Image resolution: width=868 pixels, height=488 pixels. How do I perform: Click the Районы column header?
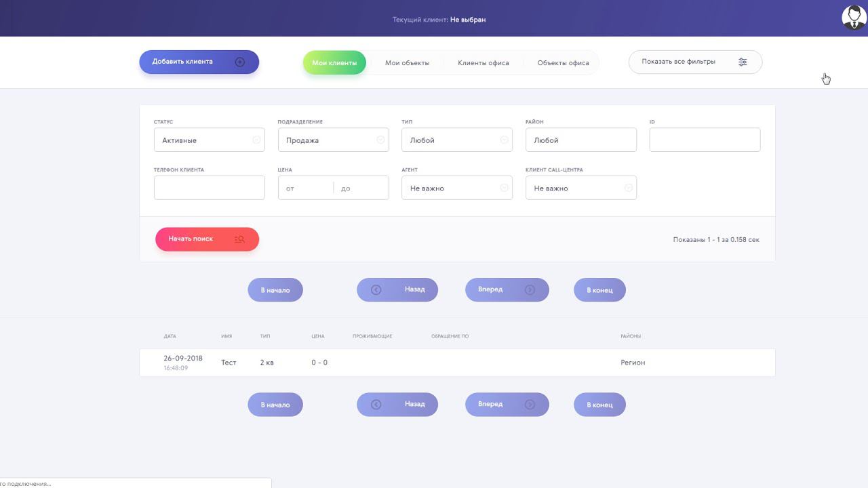[631, 336]
